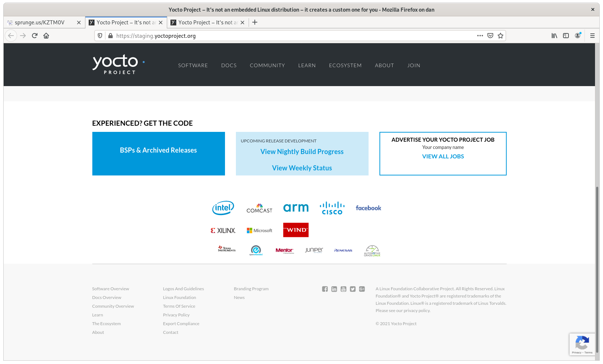Open the ABOUT nav menu

pyautogui.click(x=385, y=65)
